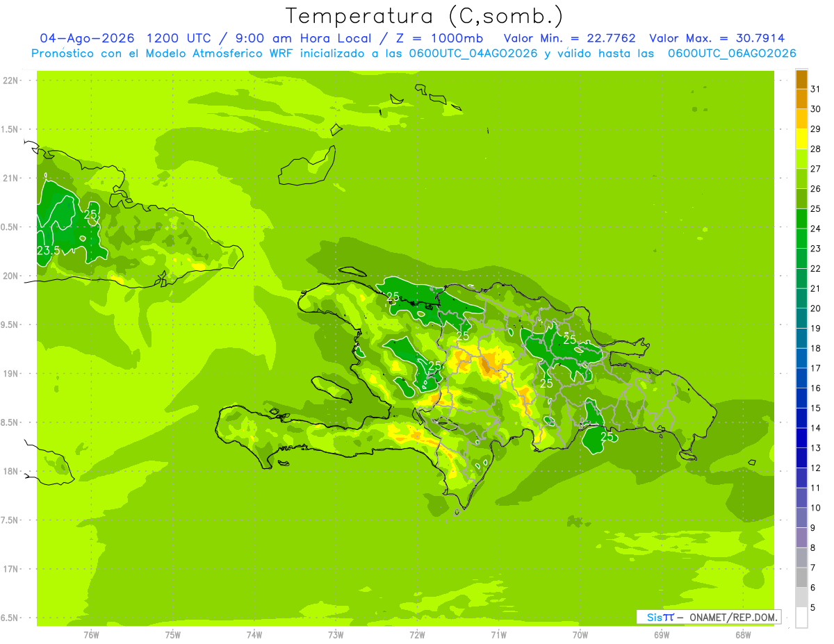Click the '68W' longitude label
Image resolution: width=834 pixels, height=644 pixels.
[743, 634]
